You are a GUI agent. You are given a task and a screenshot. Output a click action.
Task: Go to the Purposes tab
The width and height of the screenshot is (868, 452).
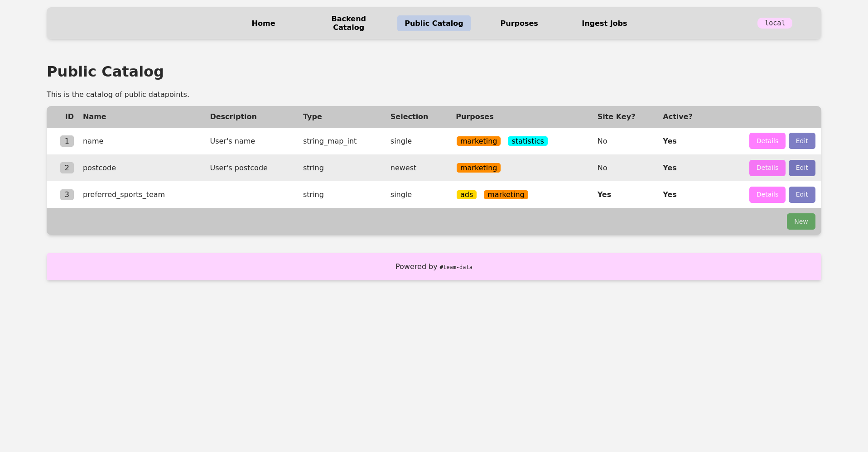pyautogui.click(x=519, y=23)
